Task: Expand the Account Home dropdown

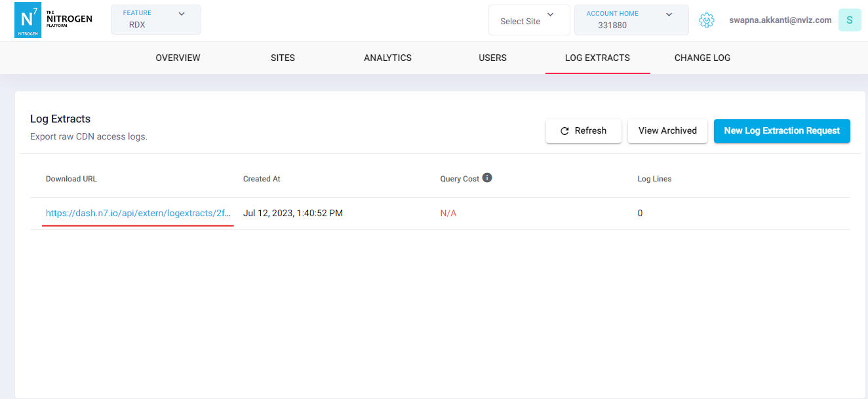Action: 631,20
